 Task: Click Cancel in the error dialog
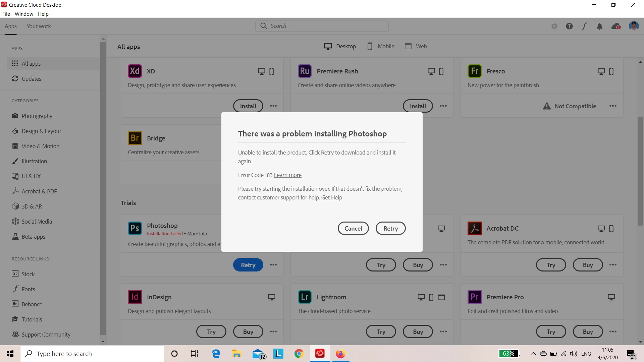pos(353,228)
